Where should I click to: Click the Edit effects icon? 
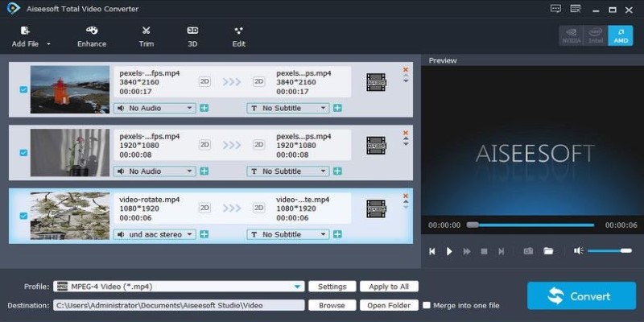239,31
